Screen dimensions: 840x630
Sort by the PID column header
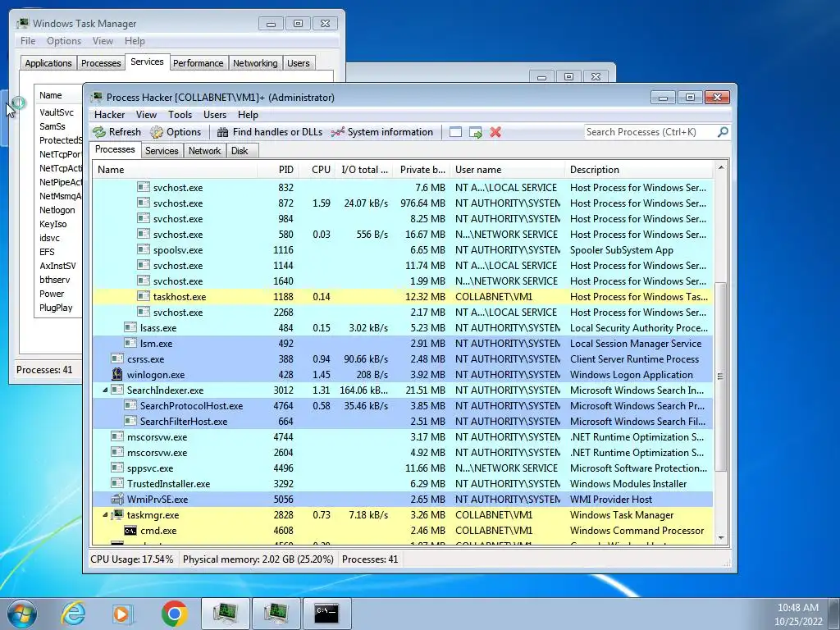coord(278,170)
